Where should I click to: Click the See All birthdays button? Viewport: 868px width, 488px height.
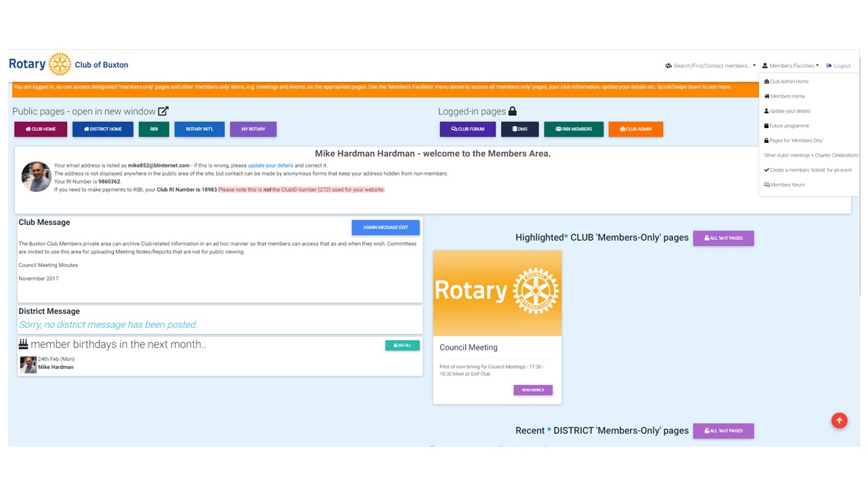tap(402, 345)
